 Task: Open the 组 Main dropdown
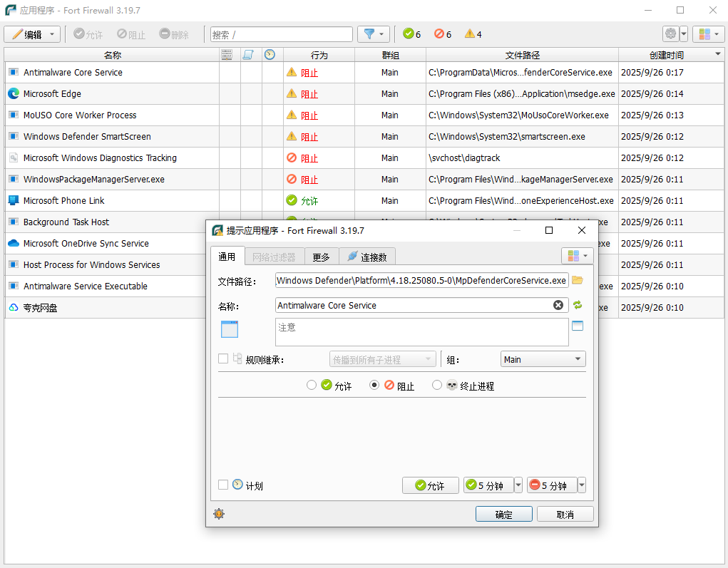(x=543, y=359)
